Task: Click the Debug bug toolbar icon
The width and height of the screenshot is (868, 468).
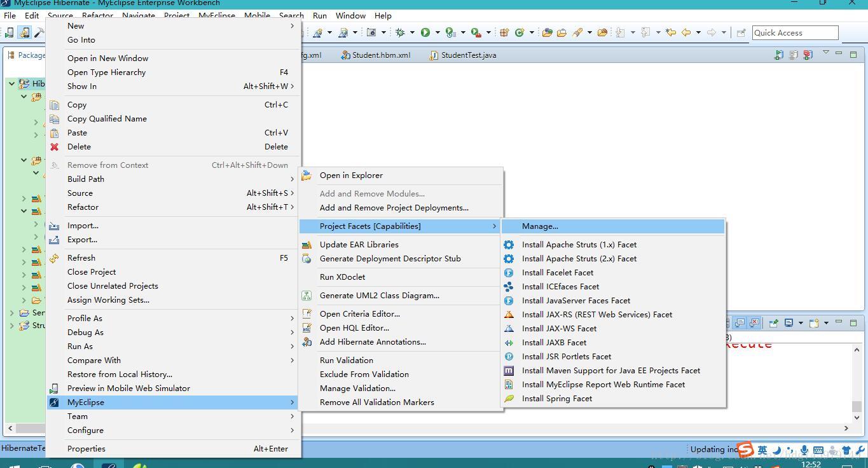Action: [400, 32]
